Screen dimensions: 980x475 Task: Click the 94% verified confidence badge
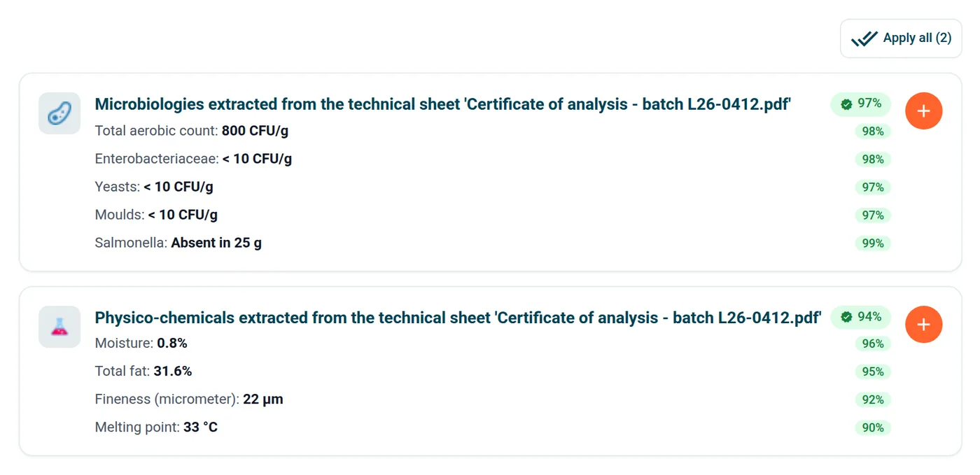[x=861, y=317]
